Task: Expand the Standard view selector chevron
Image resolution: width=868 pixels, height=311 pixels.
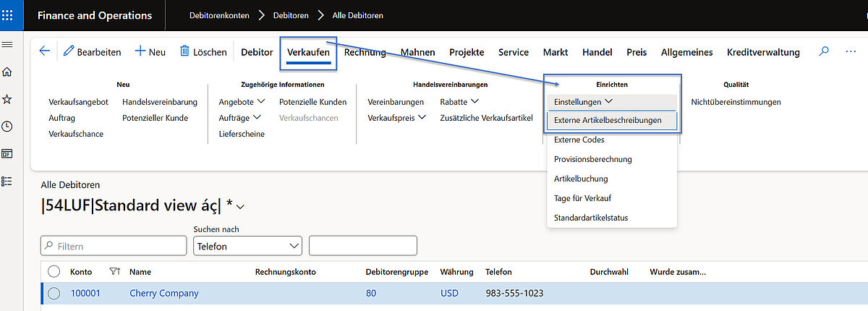Action: tap(241, 208)
